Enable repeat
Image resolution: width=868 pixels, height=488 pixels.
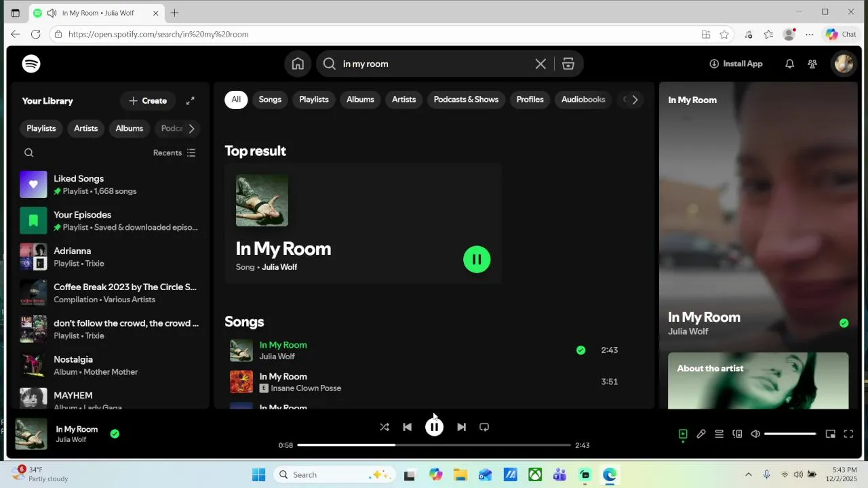tap(484, 427)
